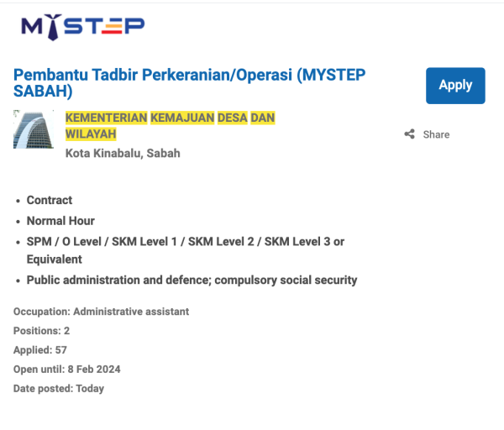Click the Normal Hour bullet item
The width and height of the screenshot is (504, 430).
(x=60, y=221)
